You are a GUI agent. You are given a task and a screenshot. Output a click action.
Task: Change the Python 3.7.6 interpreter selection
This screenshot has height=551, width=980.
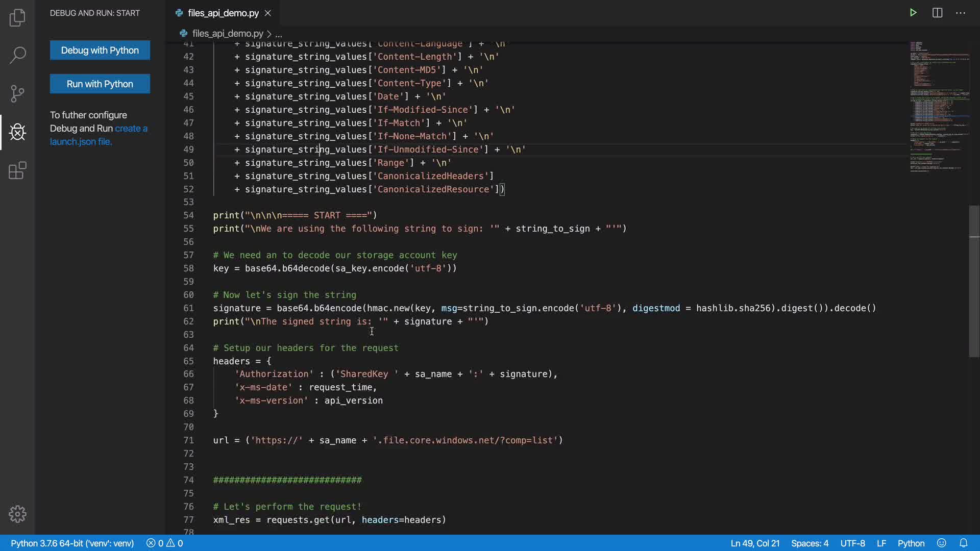coord(72,543)
